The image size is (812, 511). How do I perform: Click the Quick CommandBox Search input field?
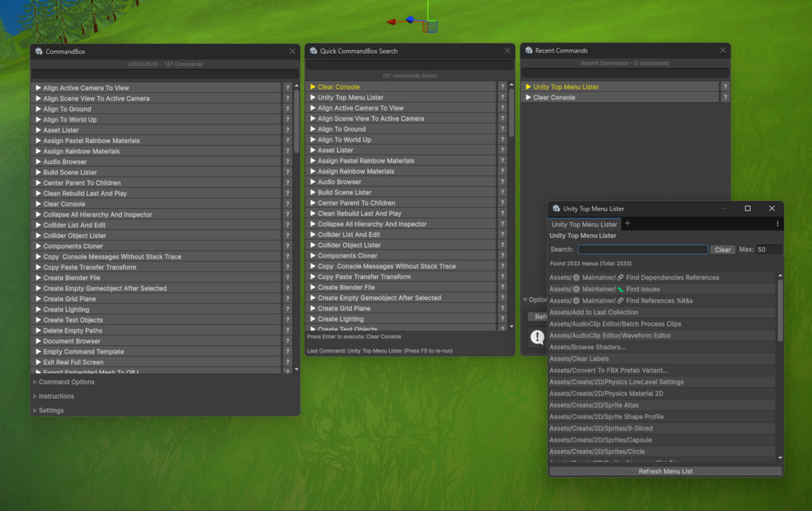click(x=409, y=65)
